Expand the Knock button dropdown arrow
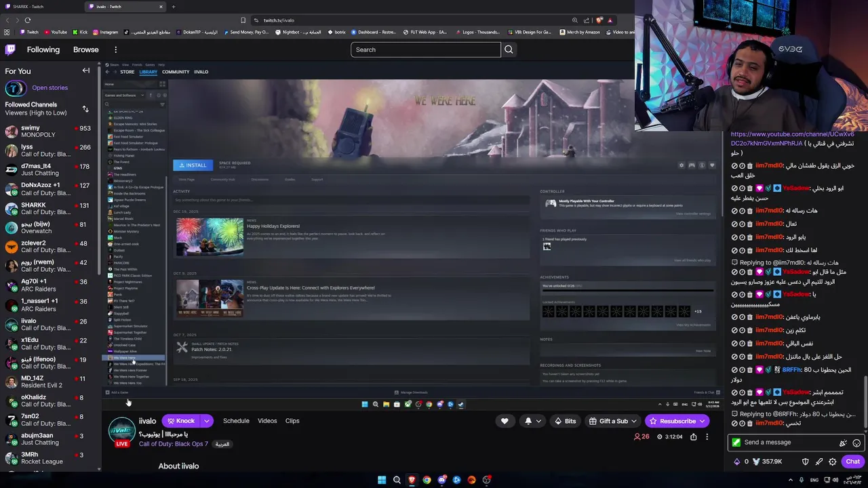868x488 pixels. point(206,421)
